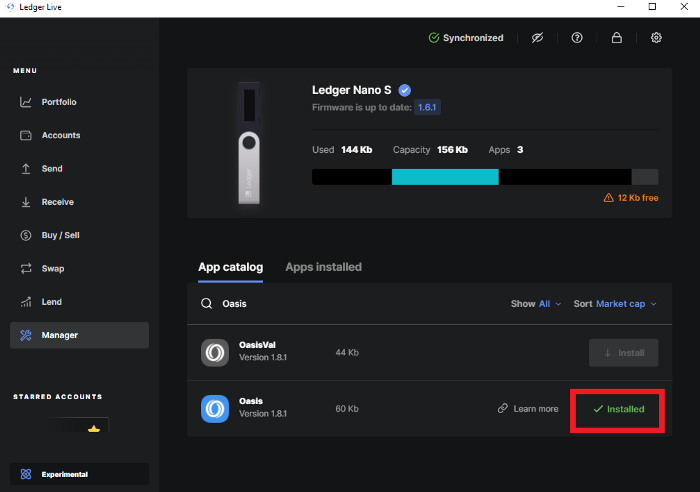This screenshot has width=700, height=492.
Task: Toggle discreet mode eye icon
Action: (537, 38)
